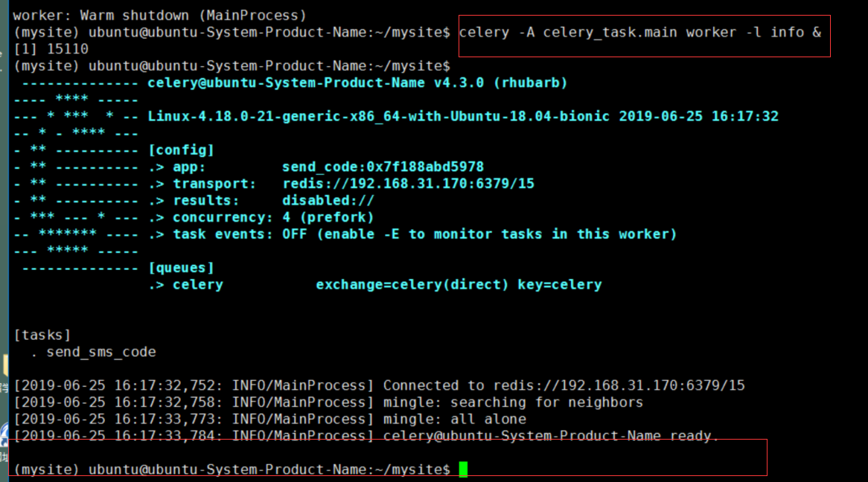Click the 'disabled://' results value

click(x=328, y=201)
